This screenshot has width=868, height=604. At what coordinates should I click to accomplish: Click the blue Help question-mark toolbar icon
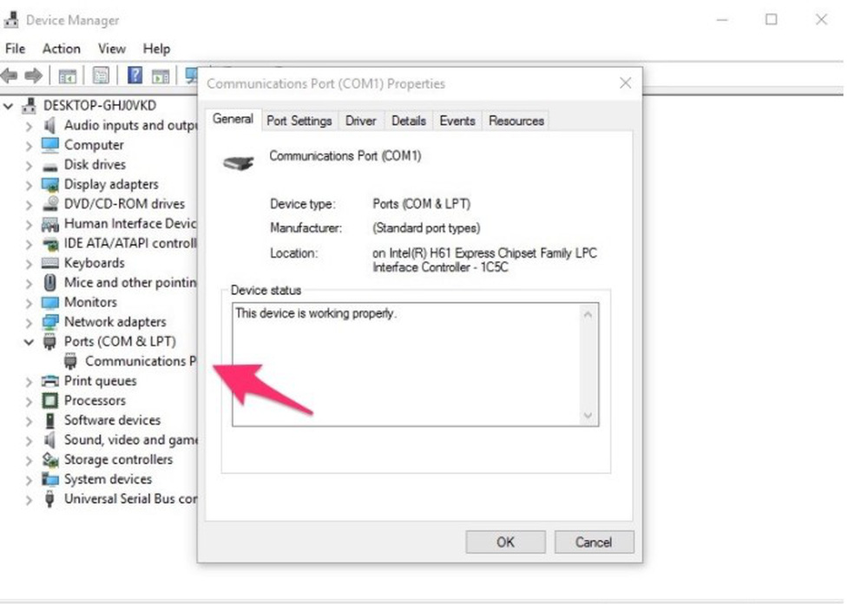click(135, 75)
